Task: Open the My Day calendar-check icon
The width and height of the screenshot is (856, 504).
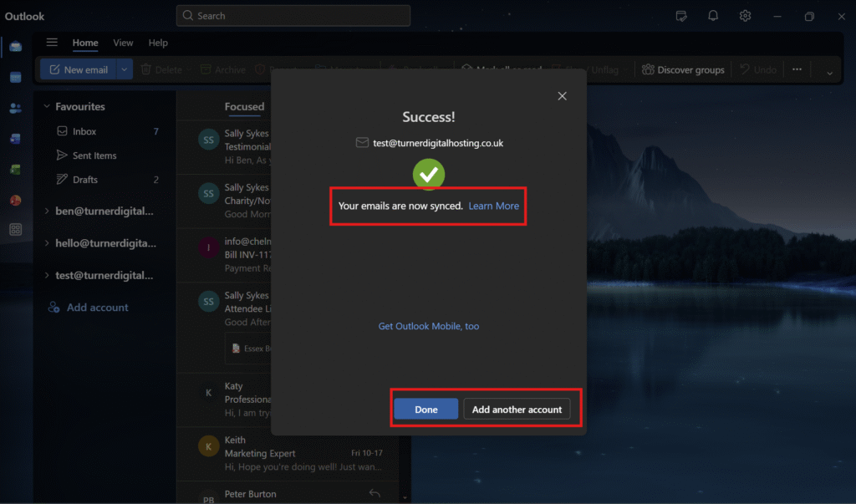Action: [x=681, y=16]
